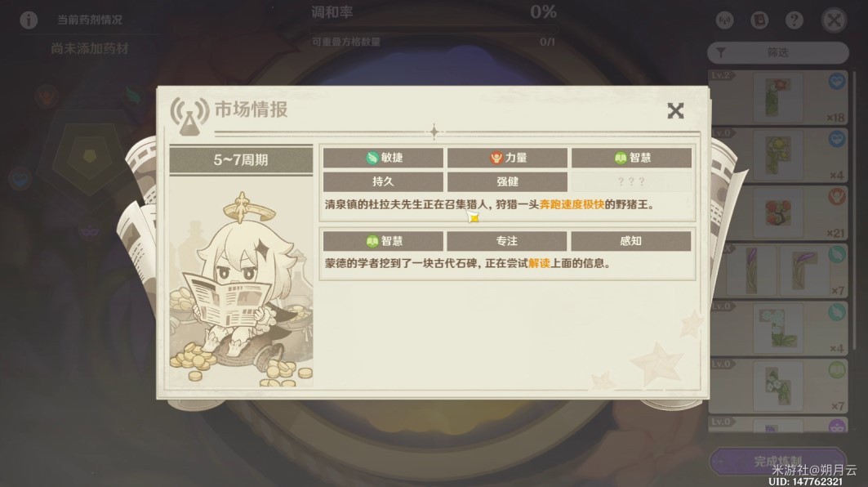Open the market intelligence broadcast icon
The width and height of the screenshot is (868, 487).
point(724,20)
